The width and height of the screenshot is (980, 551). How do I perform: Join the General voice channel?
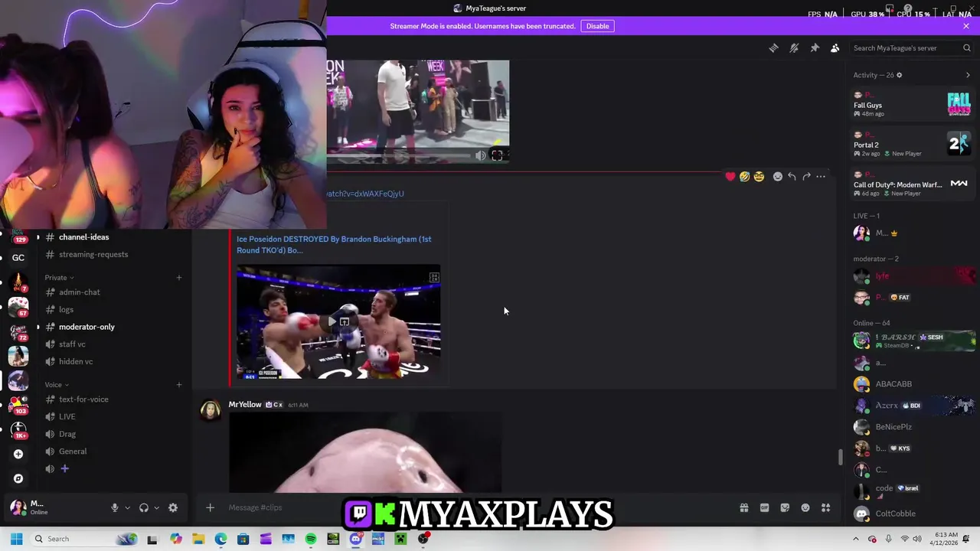[x=73, y=452]
